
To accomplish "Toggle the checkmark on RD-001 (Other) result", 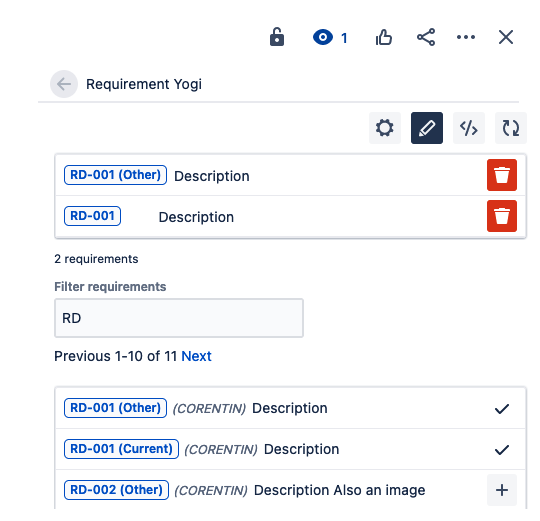I will point(502,409).
